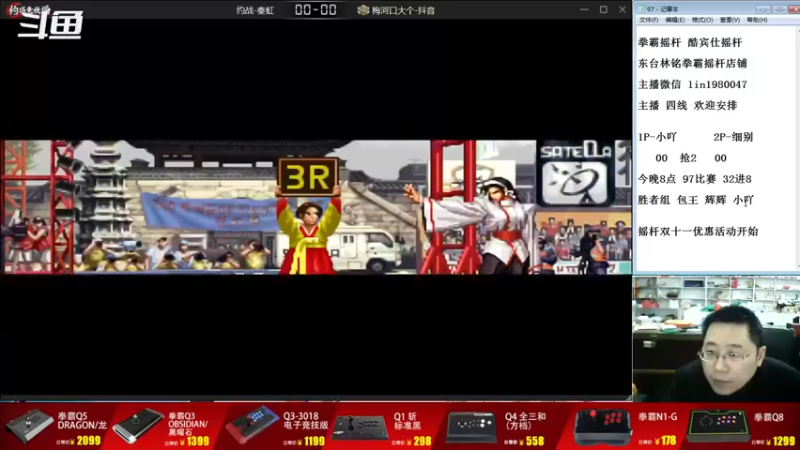Click the Q4 全三和 (方档) product name

pyautogui.click(x=526, y=421)
